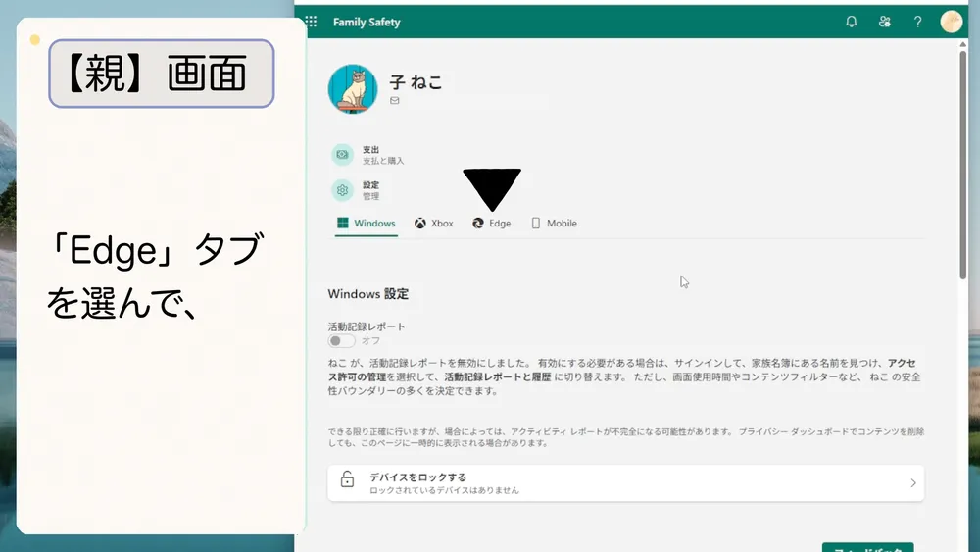
Task: Click the Family Safety title
Action: (x=367, y=22)
